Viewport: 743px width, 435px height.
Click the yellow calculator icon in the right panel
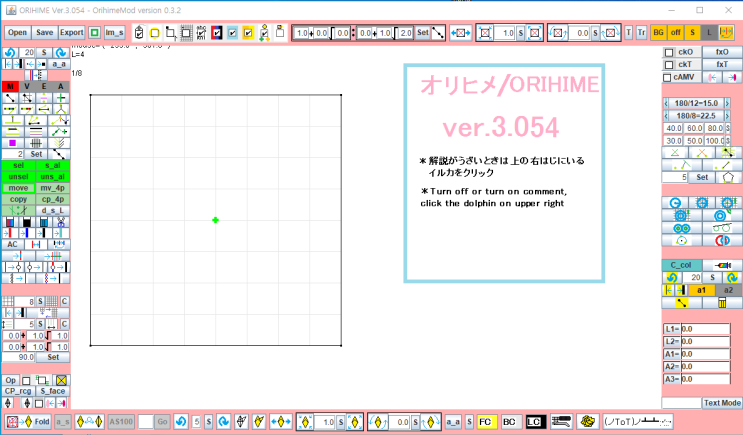click(x=722, y=302)
